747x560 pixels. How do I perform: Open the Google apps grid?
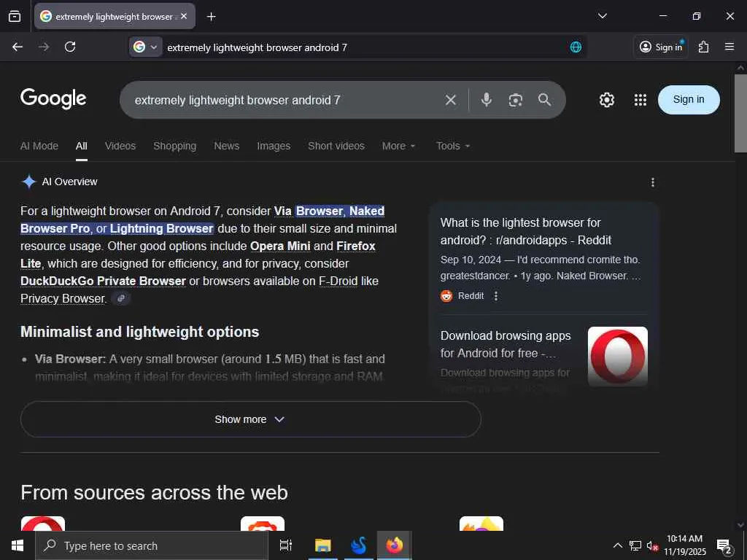(x=640, y=100)
